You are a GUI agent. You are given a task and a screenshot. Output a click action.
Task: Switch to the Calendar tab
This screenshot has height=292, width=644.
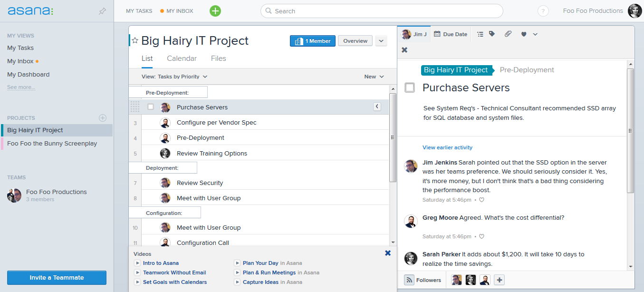click(x=182, y=58)
